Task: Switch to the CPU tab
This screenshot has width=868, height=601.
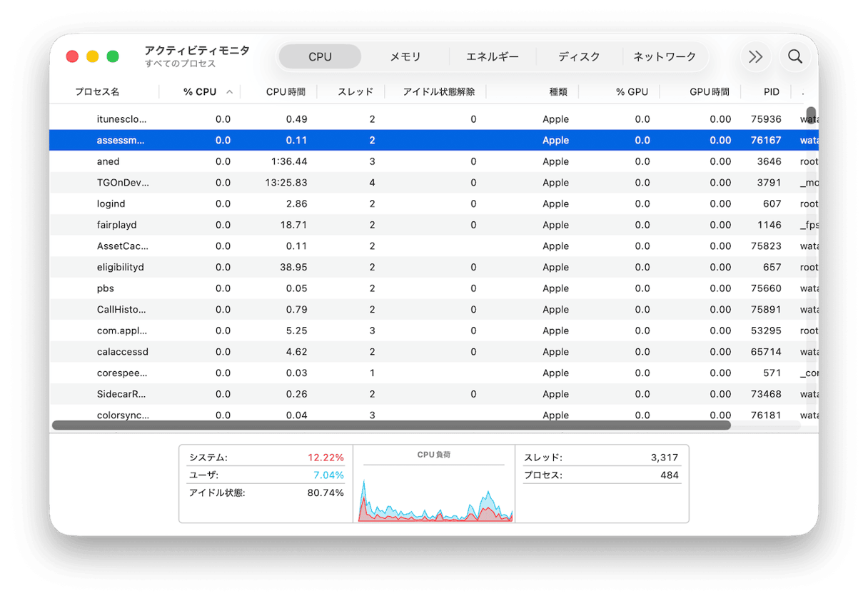Action: [320, 56]
